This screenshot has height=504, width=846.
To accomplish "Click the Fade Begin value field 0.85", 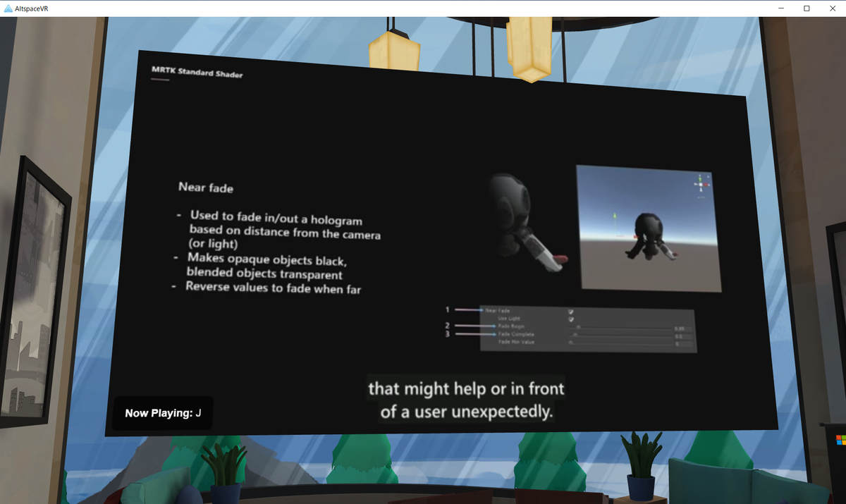I will point(683,329).
